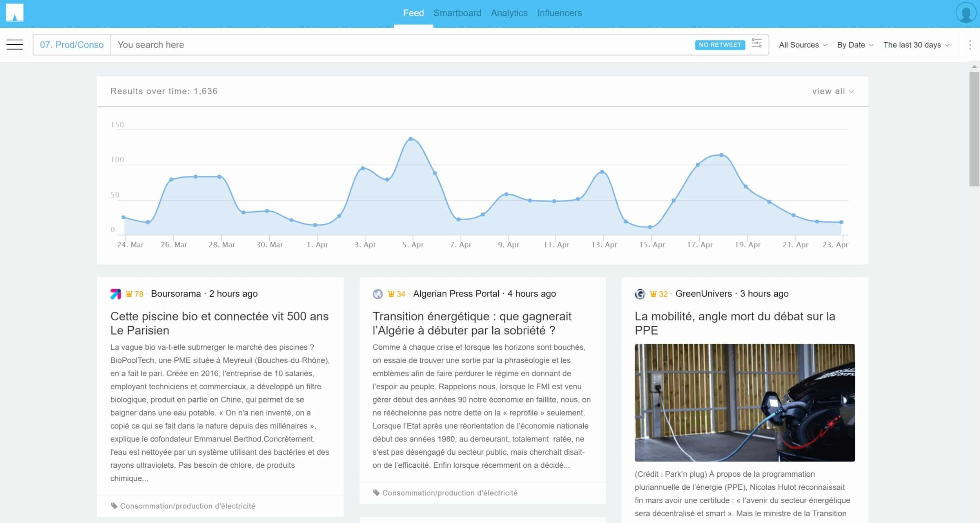Click the crown score 32 on GreenUnivers card
The image size is (980, 523).
point(659,294)
